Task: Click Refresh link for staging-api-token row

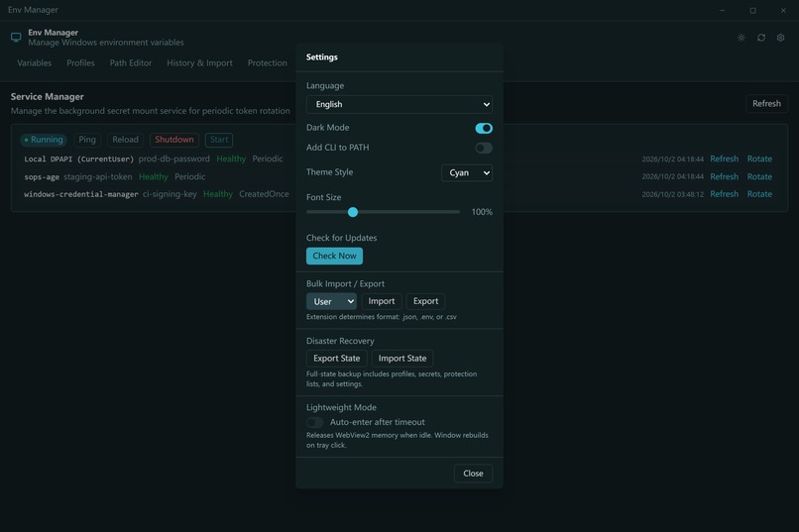Action: pos(724,176)
